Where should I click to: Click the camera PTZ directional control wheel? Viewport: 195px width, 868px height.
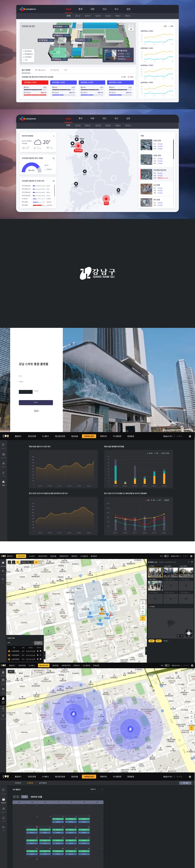click(x=189, y=633)
